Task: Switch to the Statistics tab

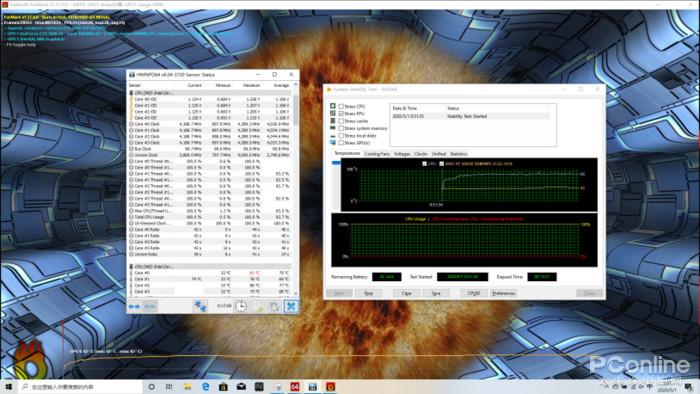Action: click(458, 154)
